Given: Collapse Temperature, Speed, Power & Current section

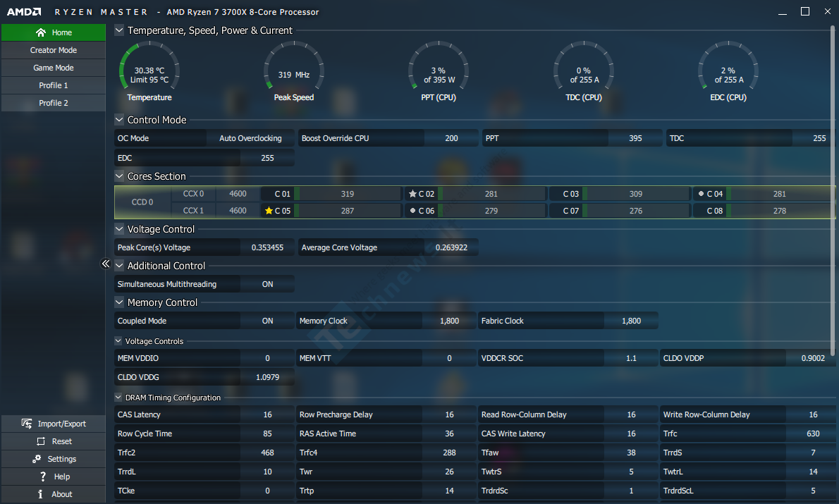Looking at the screenshot, I should point(119,30).
